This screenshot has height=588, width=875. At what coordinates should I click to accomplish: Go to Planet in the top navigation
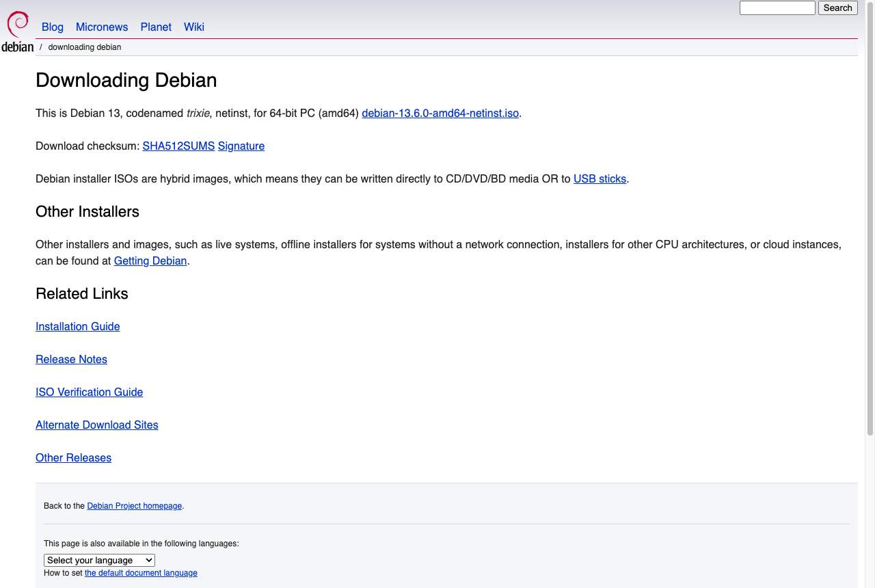click(156, 27)
